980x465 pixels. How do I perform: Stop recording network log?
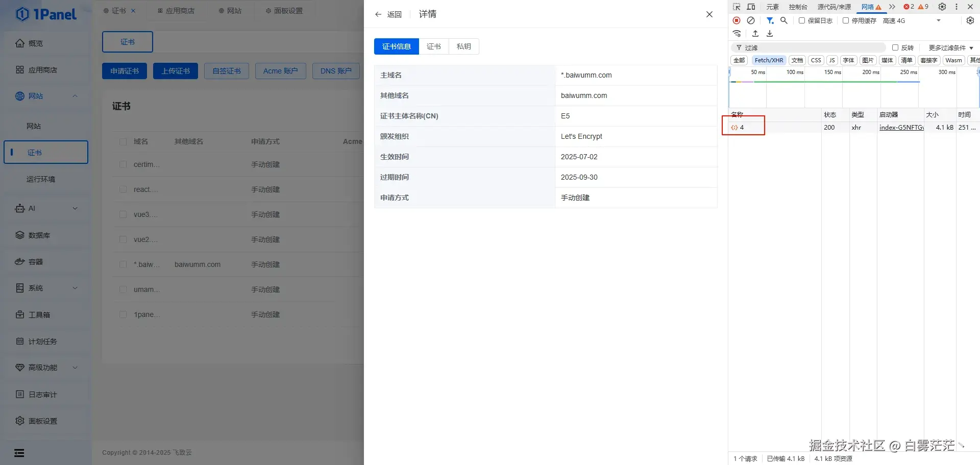(737, 20)
